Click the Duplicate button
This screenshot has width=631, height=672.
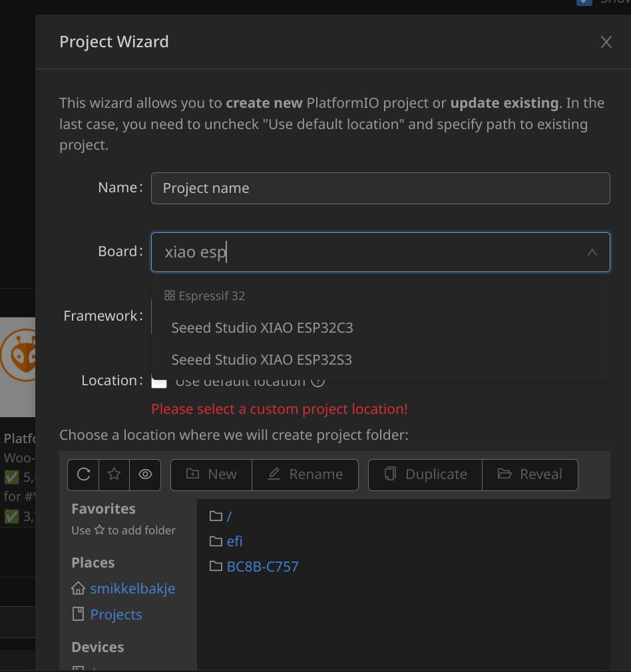point(425,474)
